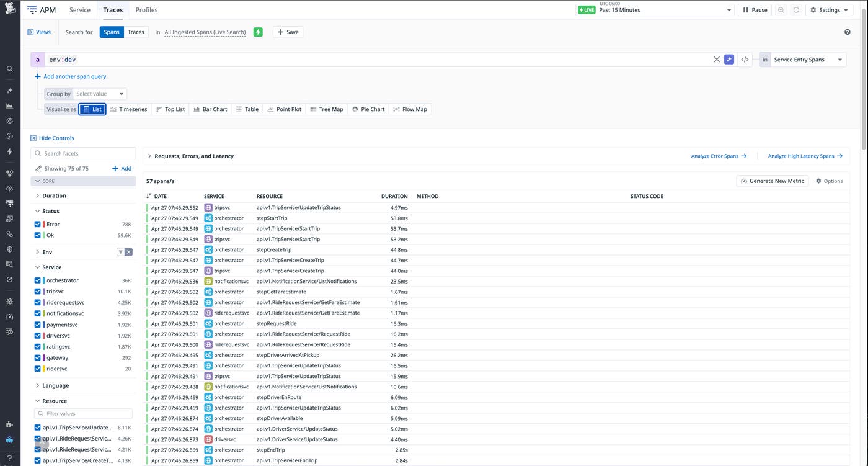Click the help icon below Settings

(x=848, y=32)
